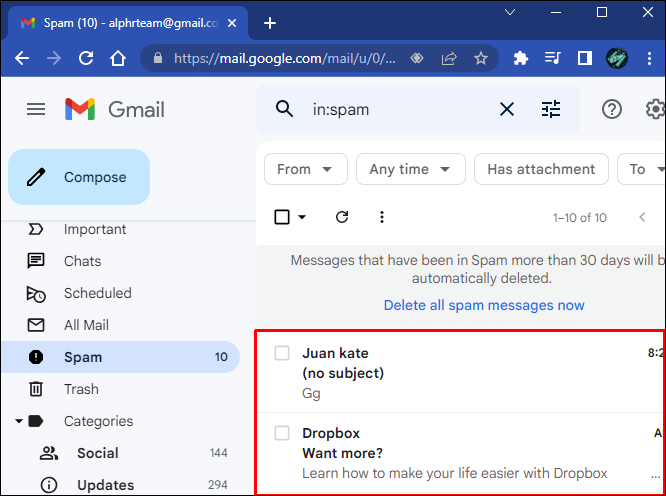
Task: Open the Any time filter dropdown
Action: pos(411,169)
